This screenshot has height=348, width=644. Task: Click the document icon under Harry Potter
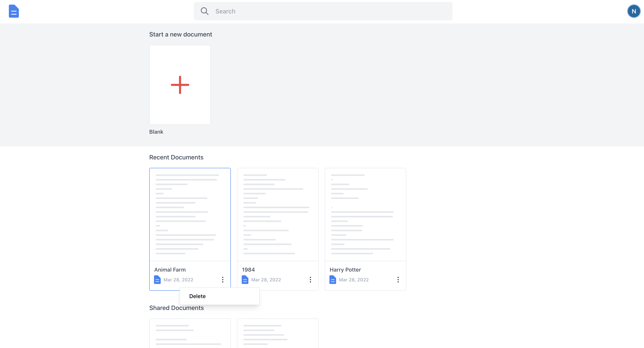333,280
